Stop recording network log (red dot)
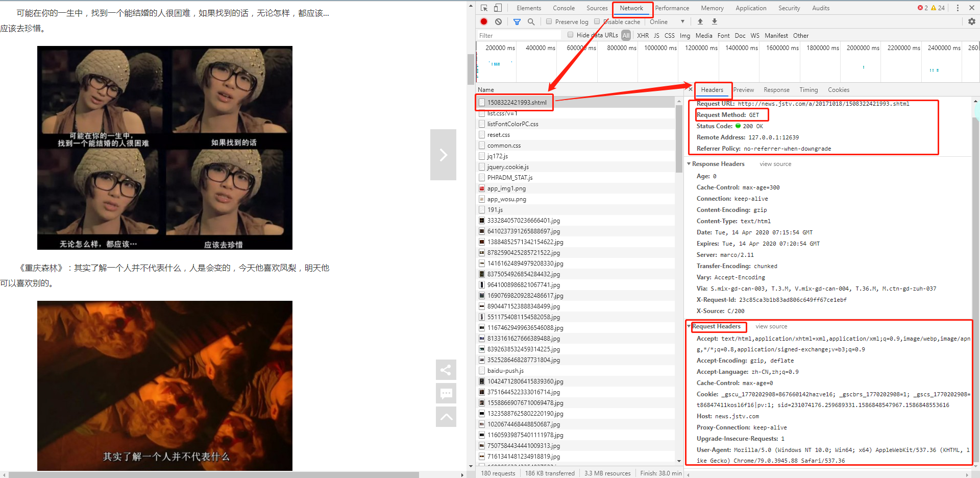The image size is (980, 478). tap(484, 21)
